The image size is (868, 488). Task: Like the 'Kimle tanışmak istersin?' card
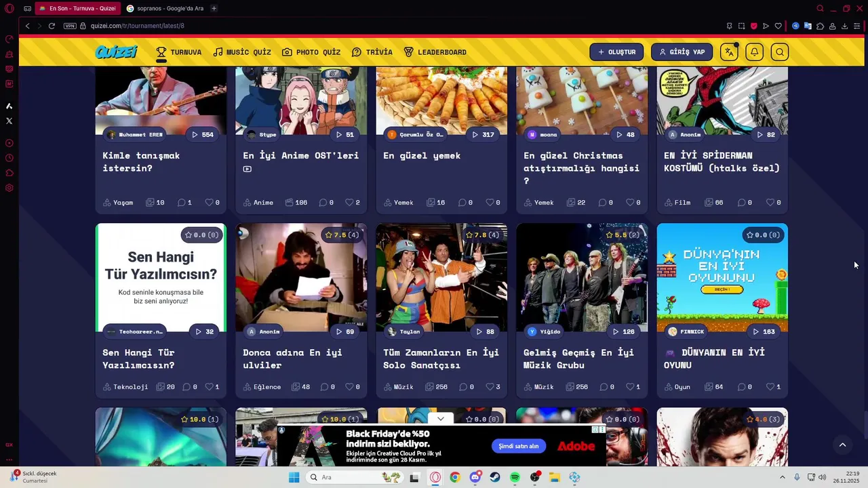pyautogui.click(x=212, y=203)
